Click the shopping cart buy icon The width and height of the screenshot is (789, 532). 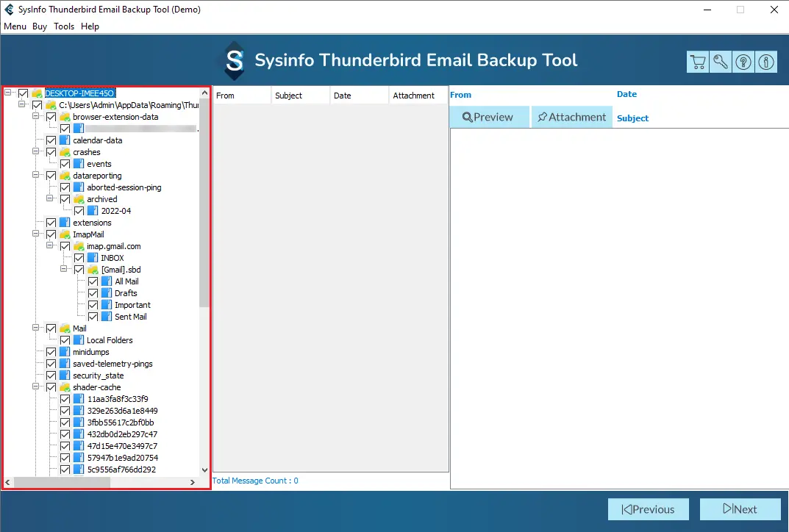tap(698, 62)
